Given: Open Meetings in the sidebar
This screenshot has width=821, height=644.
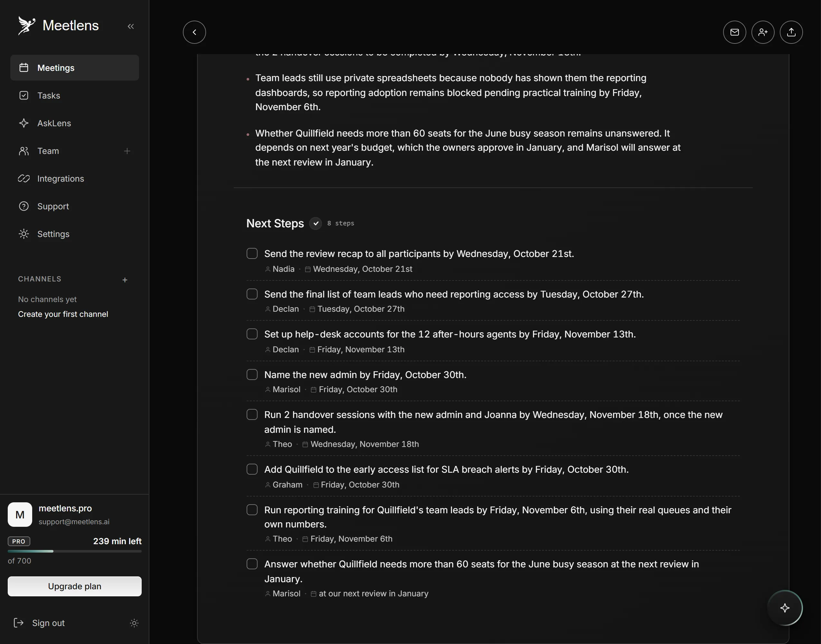Looking at the screenshot, I should [x=75, y=68].
